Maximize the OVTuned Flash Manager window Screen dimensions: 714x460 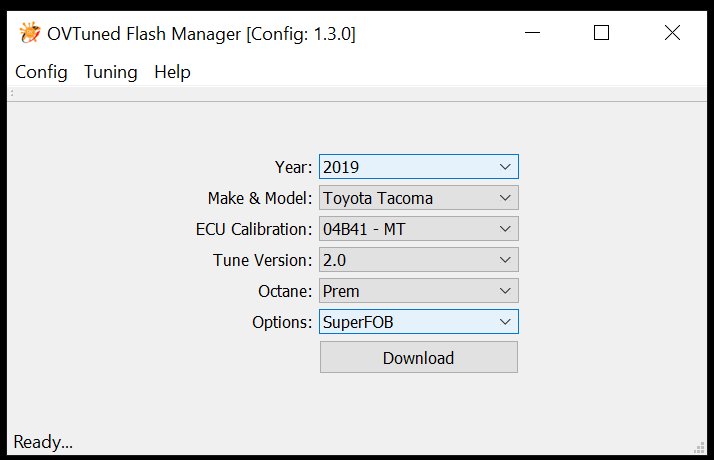(602, 33)
